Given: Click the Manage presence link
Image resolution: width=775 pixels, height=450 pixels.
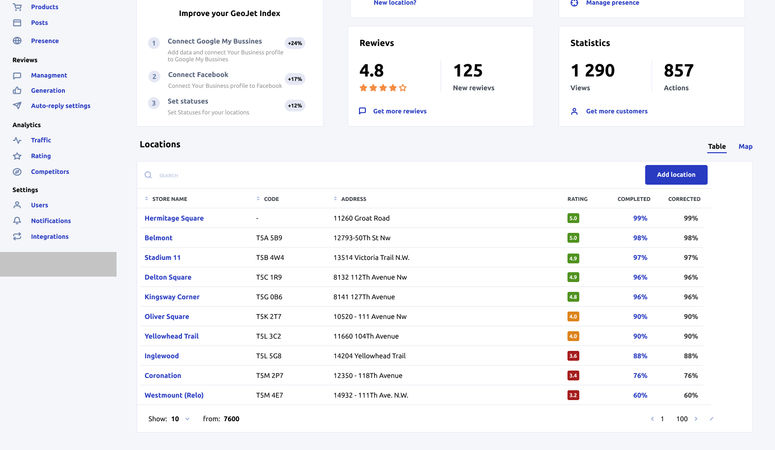Looking at the screenshot, I should point(612,3).
